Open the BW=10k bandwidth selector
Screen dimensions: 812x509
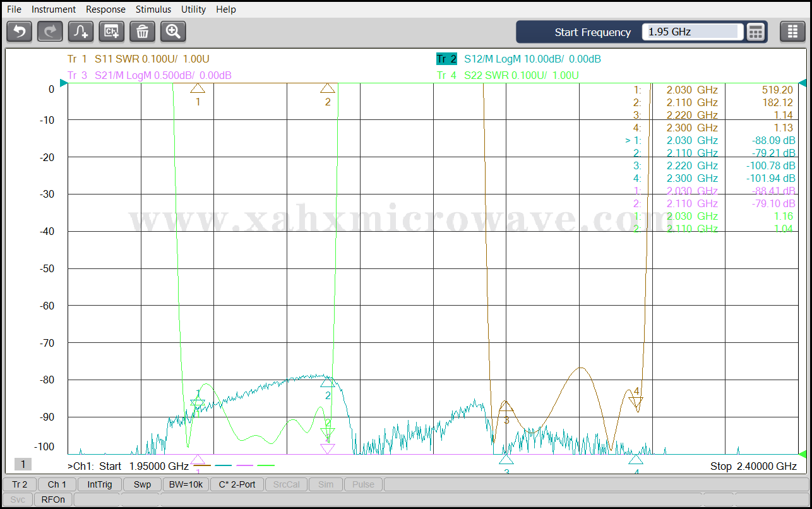coord(186,484)
